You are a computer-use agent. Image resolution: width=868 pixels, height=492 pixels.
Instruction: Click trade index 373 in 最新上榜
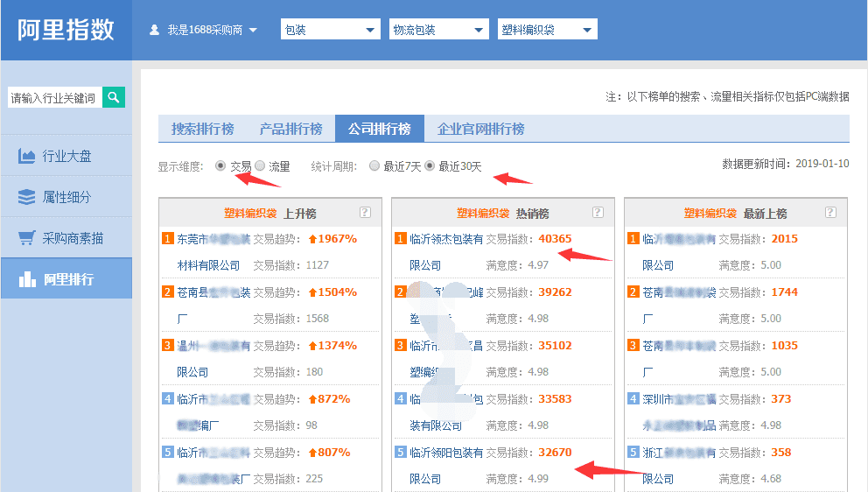pyautogui.click(x=781, y=399)
